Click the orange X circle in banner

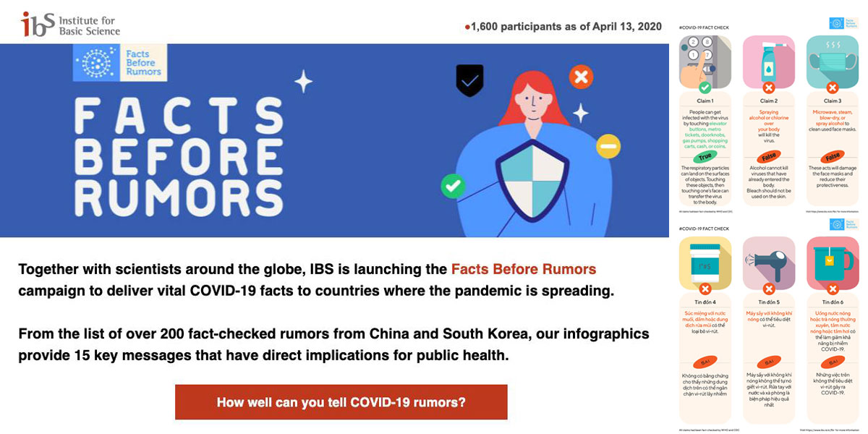pyautogui.click(x=581, y=77)
